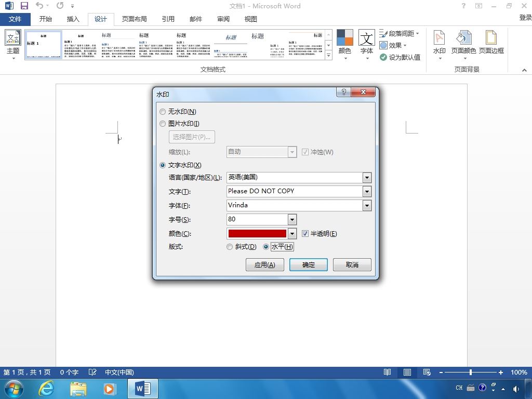Click the zoom out minus icon
Viewport: 532px width, 399px height.
coord(441,372)
